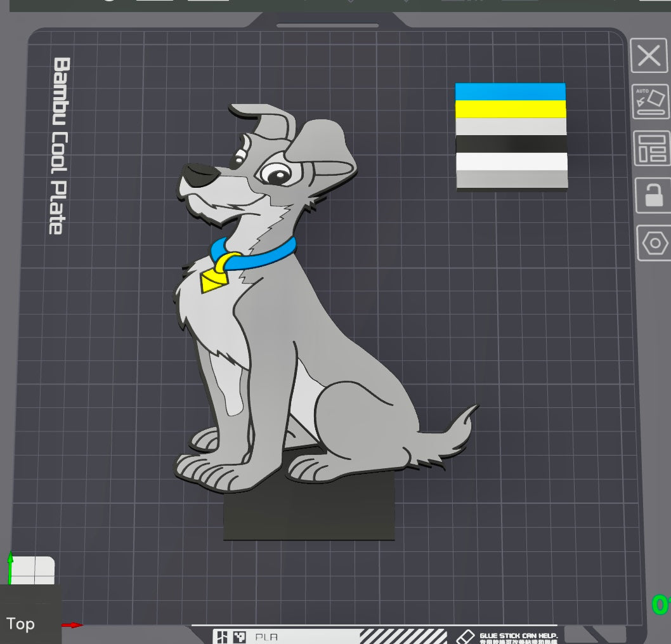Select the light gray stripe below yellow

tap(511, 127)
